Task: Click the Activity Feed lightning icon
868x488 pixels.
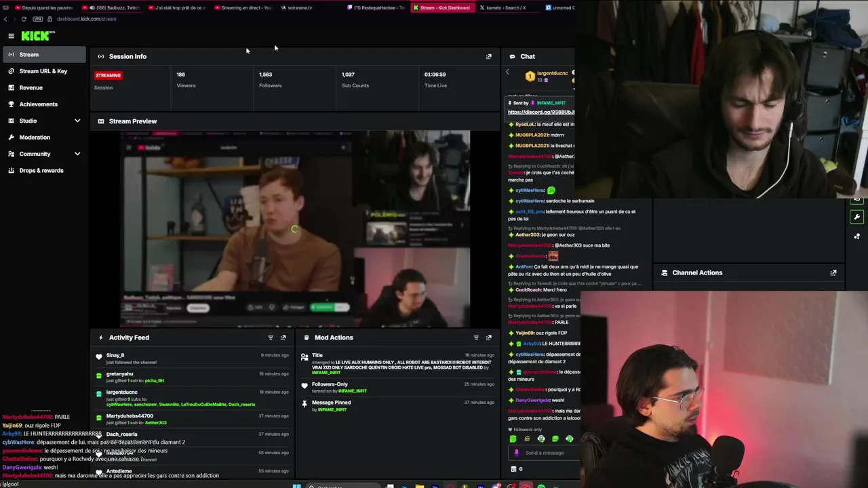Action: point(101,338)
